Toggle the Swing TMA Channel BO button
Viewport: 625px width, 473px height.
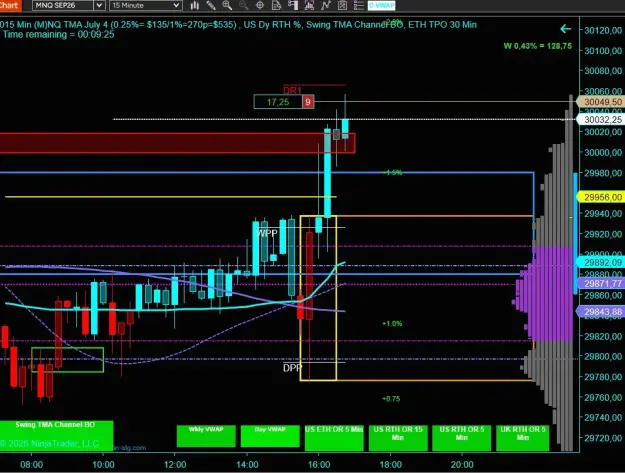(56, 436)
